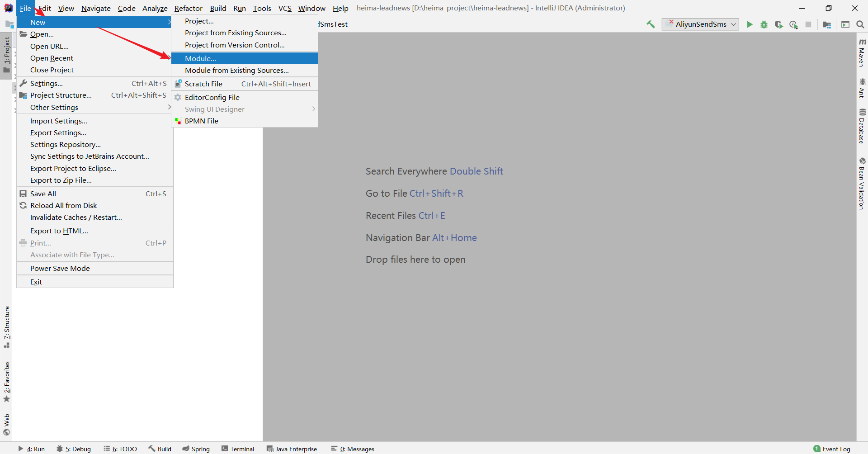This screenshot has width=868, height=454.
Task: Choose Module... from New submenu
Action: tap(245, 58)
